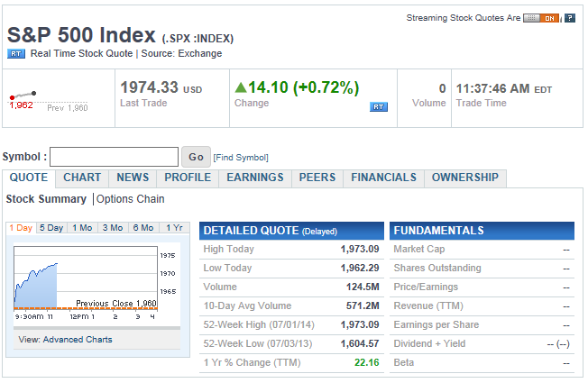Screen dimensions: 588x383
Task: Click the RT badge in the Change box
Action: click(x=379, y=107)
